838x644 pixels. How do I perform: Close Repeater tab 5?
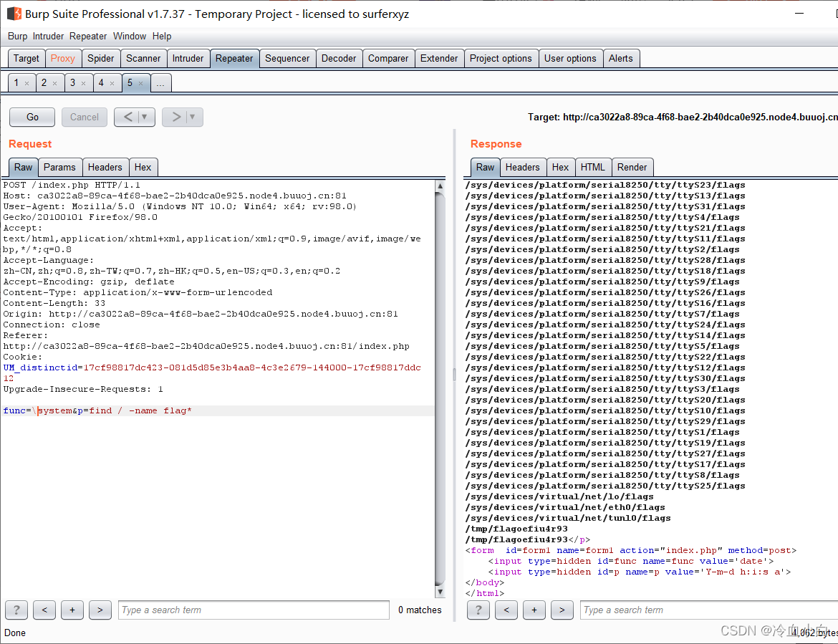[x=140, y=83]
